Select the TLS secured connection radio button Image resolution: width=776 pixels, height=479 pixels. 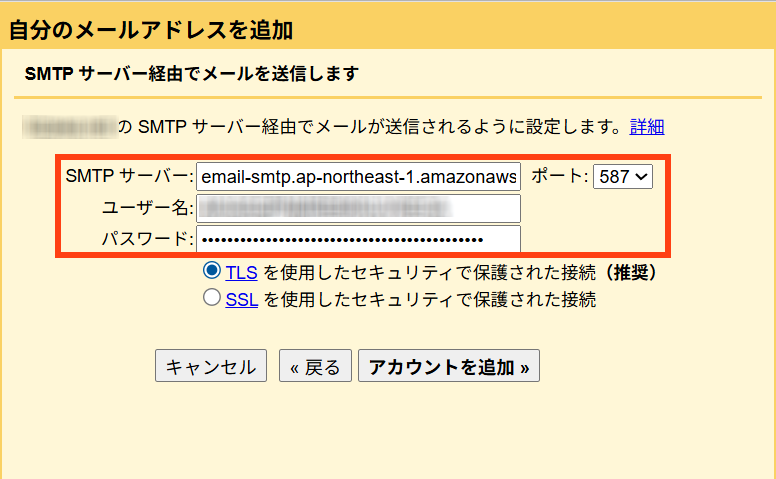coord(211,271)
